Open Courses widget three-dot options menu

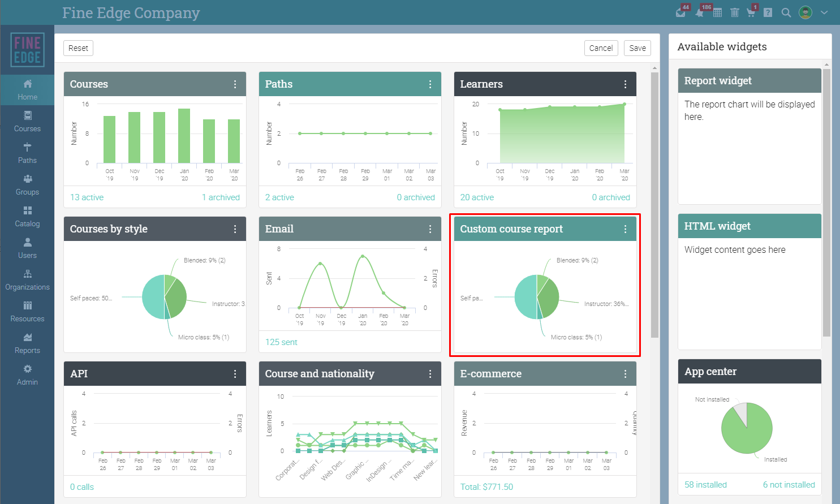235,84
